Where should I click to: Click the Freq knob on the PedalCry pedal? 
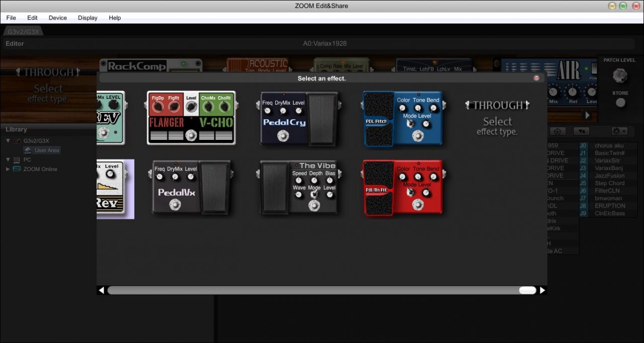pyautogui.click(x=267, y=111)
